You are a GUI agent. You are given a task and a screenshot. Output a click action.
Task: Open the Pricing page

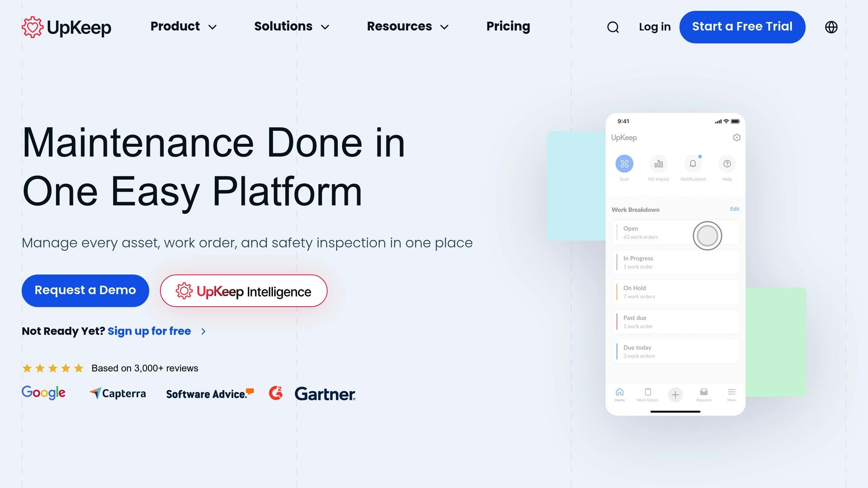tap(508, 27)
